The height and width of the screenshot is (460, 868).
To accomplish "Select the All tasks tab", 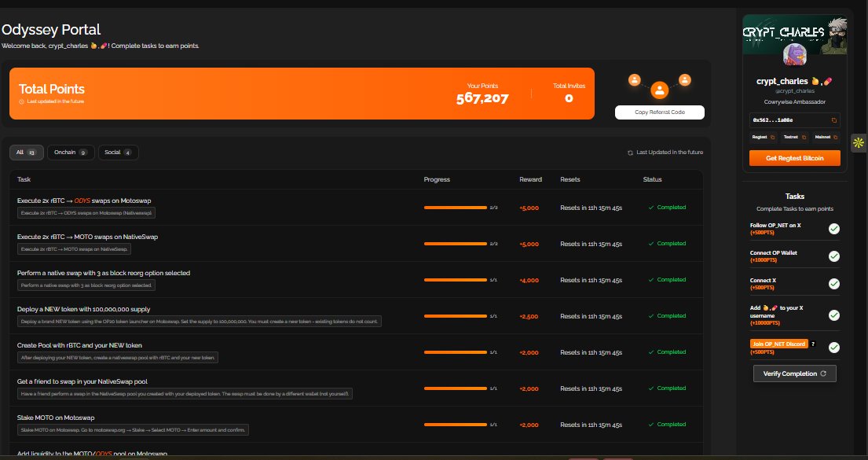I will (27, 153).
